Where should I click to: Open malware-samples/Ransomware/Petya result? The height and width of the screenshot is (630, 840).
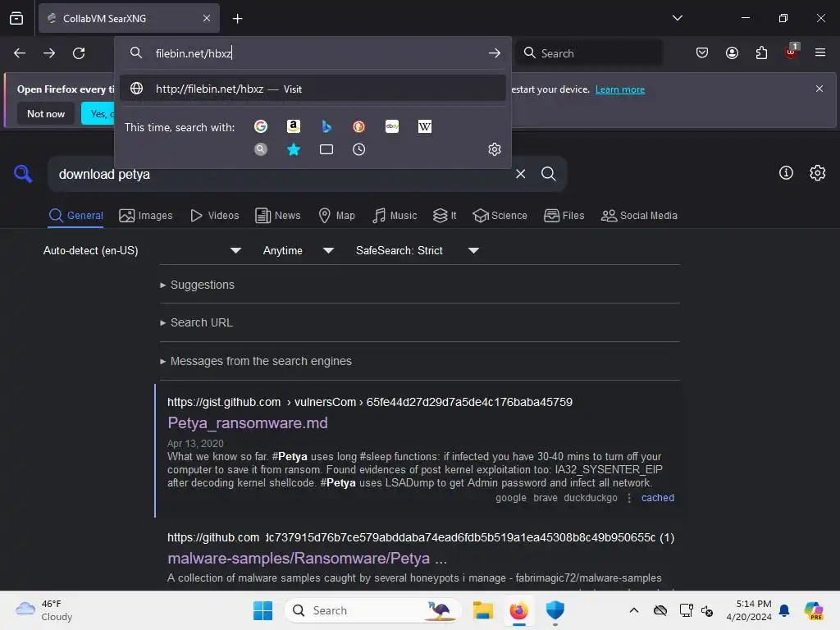coord(307,558)
